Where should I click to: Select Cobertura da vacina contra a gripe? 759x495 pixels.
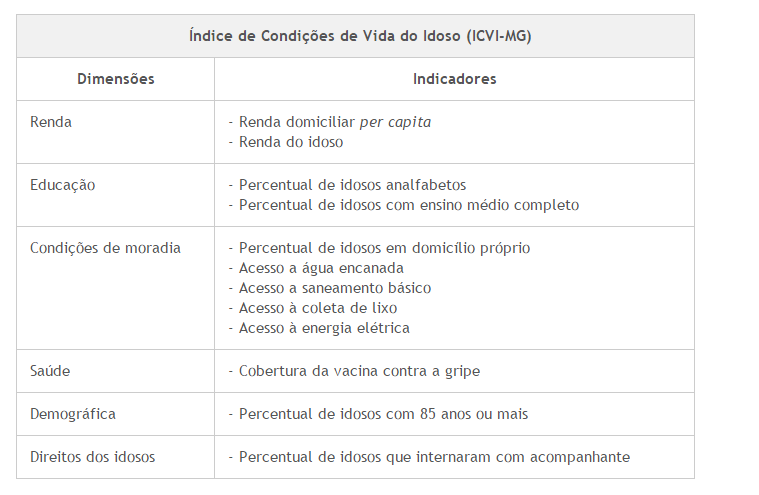click(x=359, y=371)
